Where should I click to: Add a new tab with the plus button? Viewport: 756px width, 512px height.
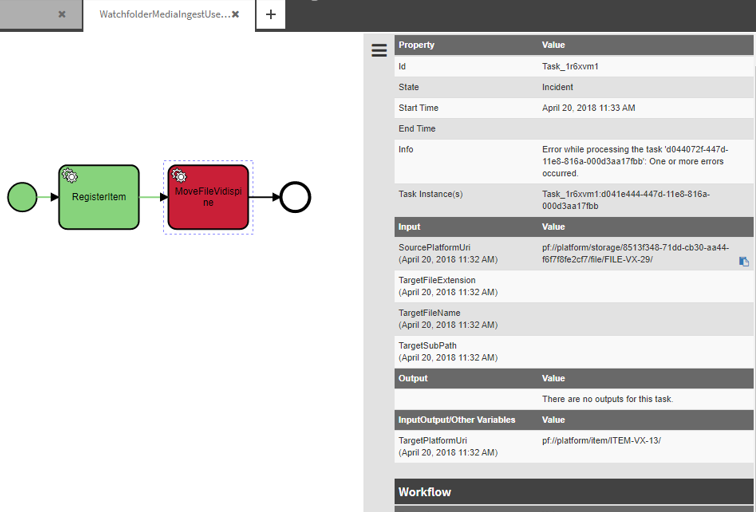click(x=271, y=15)
